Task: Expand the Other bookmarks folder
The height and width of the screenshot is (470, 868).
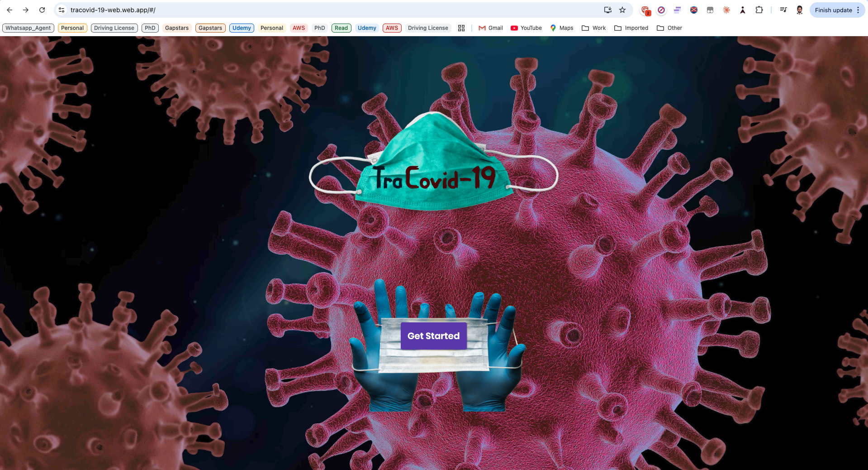Action: 669,28
